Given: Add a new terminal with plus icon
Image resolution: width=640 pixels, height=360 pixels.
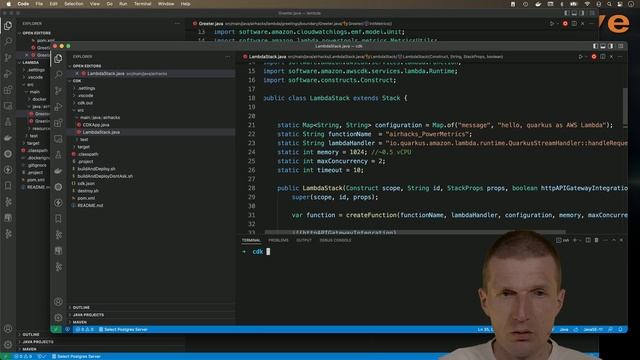Looking at the screenshot, I should pos(575,240).
